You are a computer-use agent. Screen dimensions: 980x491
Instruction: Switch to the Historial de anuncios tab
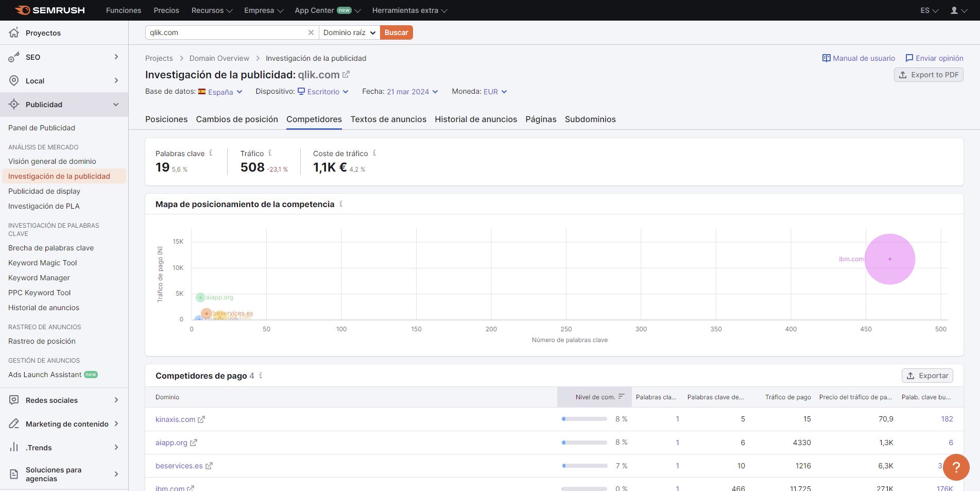[x=476, y=119]
